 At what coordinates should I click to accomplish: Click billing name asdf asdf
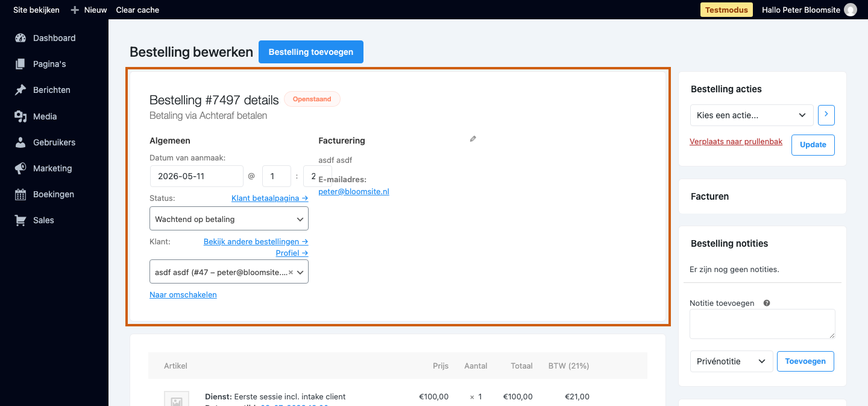click(335, 160)
